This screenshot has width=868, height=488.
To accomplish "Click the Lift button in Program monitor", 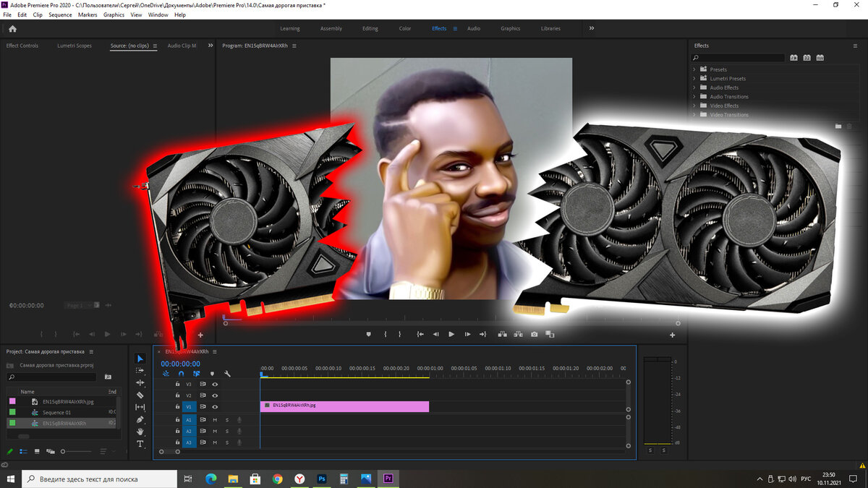I will (x=503, y=334).
